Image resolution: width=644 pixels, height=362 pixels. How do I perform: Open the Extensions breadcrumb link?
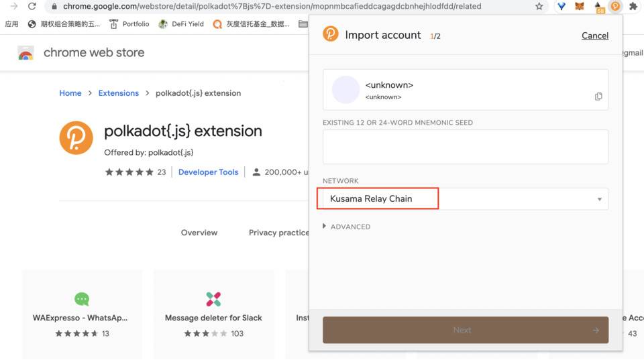(x=118, y=93)
